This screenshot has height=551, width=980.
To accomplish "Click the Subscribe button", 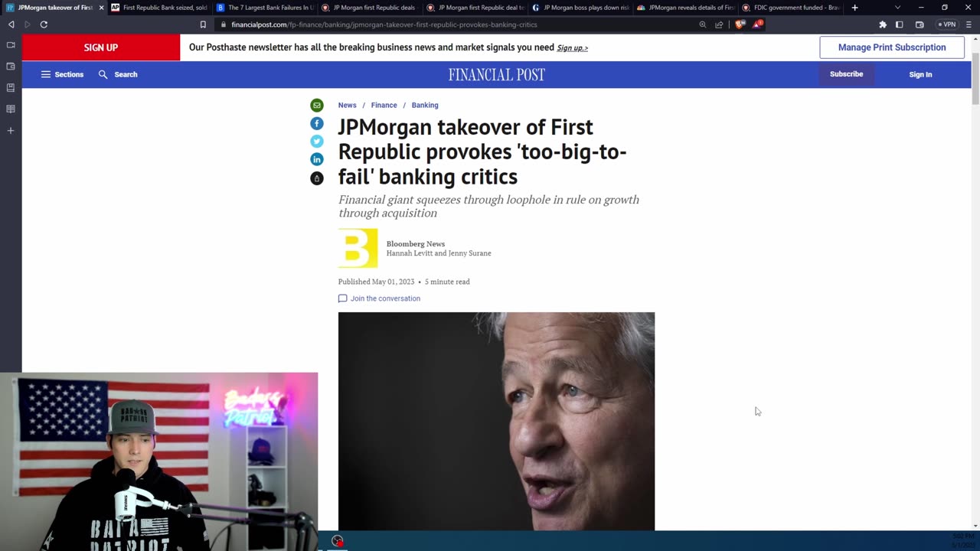I will pyautogui.click(x=846, y=74).
